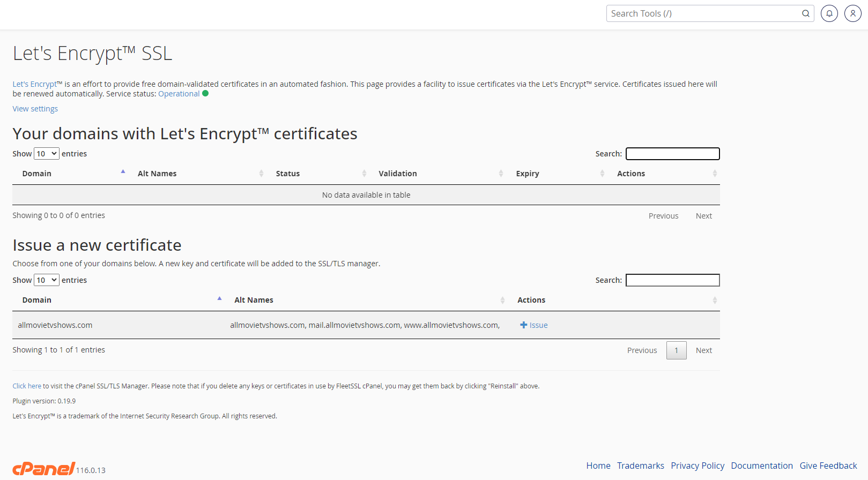Click Validation column header text
This screenshot has height=480, width=868.
(x=398, y=174)
